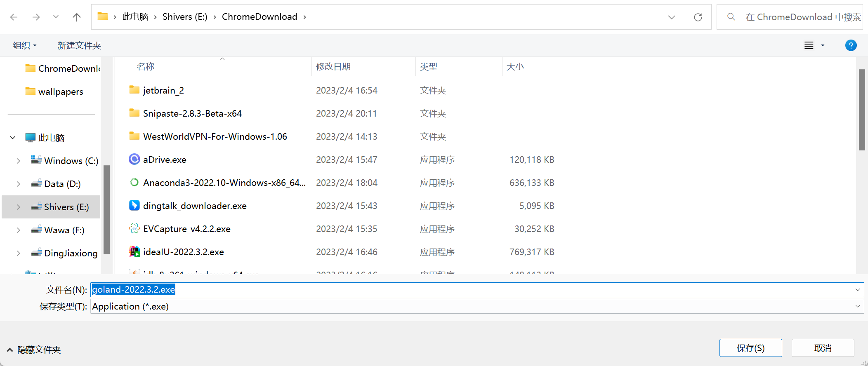Sort by the 类型 column header
The image size is (868, 366).
429,66
